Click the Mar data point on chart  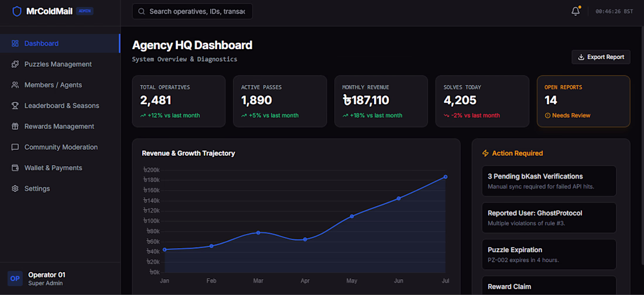pyautogui.click(x=258, y=232)
